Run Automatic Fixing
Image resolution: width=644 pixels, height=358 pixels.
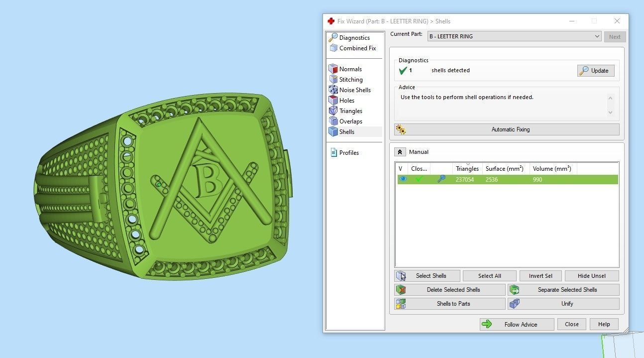pyautogui.click(x=507, y=129)
